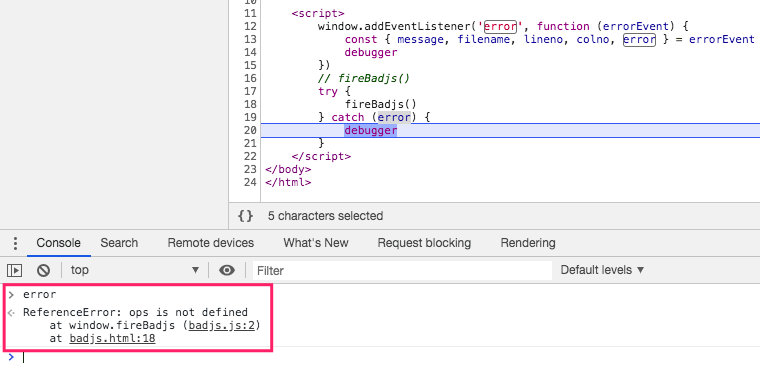Set a breakpoint on line 18
Image resolution: width=760 pixels, height=378 pixels.
(250, 104)
